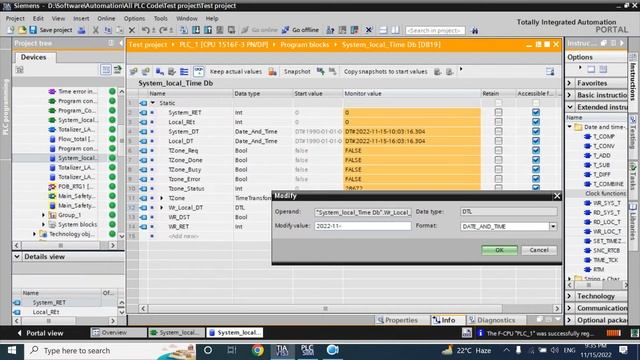This screenshot has height=360, width=640.
Task: Toggle Retain checkbox for TZone_Req row
Action: [498, 150]
